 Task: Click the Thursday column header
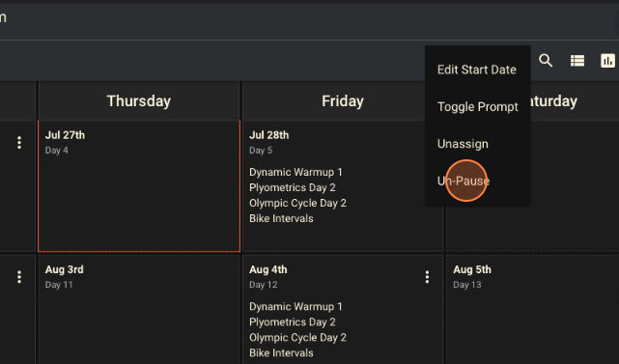139,101
